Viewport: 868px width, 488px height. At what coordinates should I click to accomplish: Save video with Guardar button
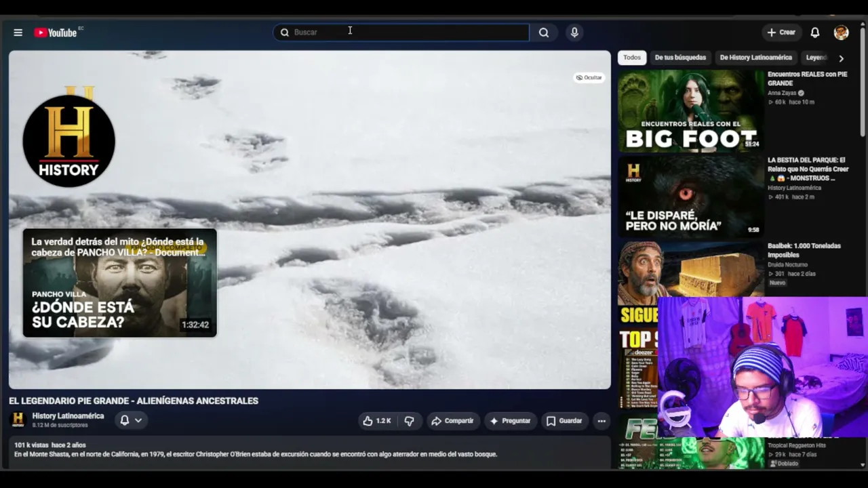coord(564,421)
